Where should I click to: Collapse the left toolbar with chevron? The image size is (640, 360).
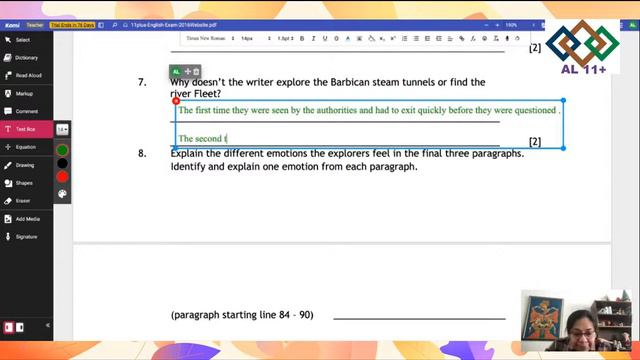[48, 325]
